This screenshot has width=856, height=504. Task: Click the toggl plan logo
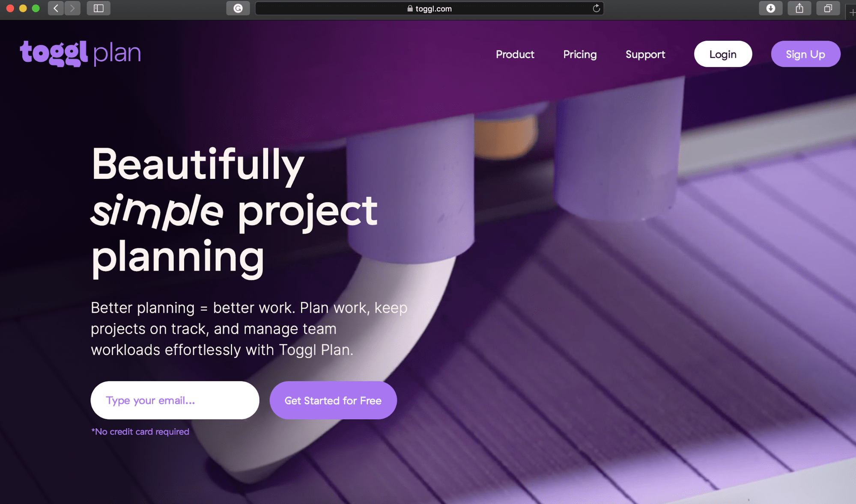tap(81, 53)
